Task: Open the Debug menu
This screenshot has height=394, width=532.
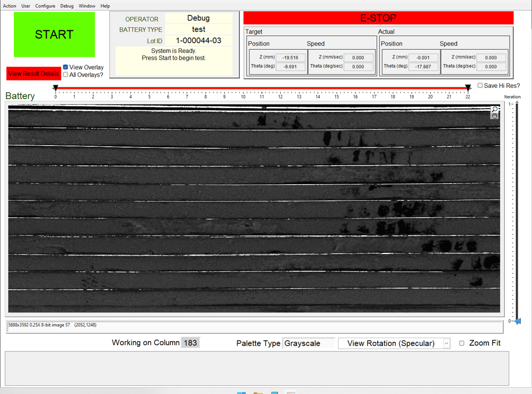Action: pyautogui.click(x=67, y=6)
